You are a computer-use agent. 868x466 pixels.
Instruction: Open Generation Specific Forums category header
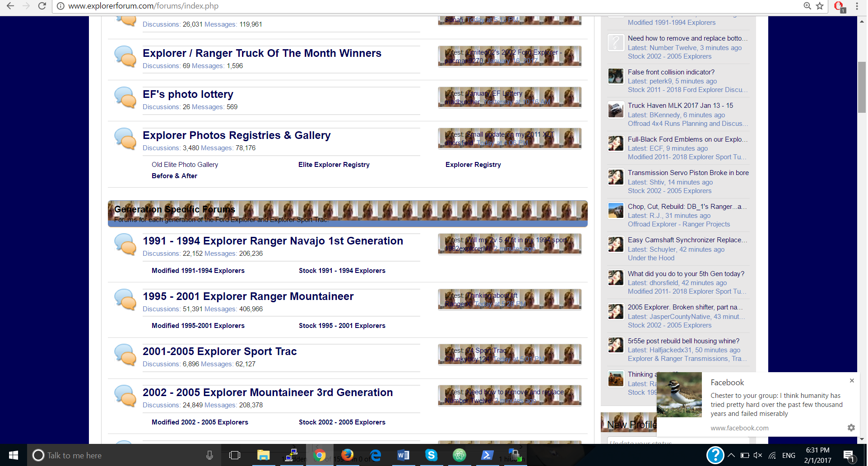pyautogui.click(x=175, y=209)
